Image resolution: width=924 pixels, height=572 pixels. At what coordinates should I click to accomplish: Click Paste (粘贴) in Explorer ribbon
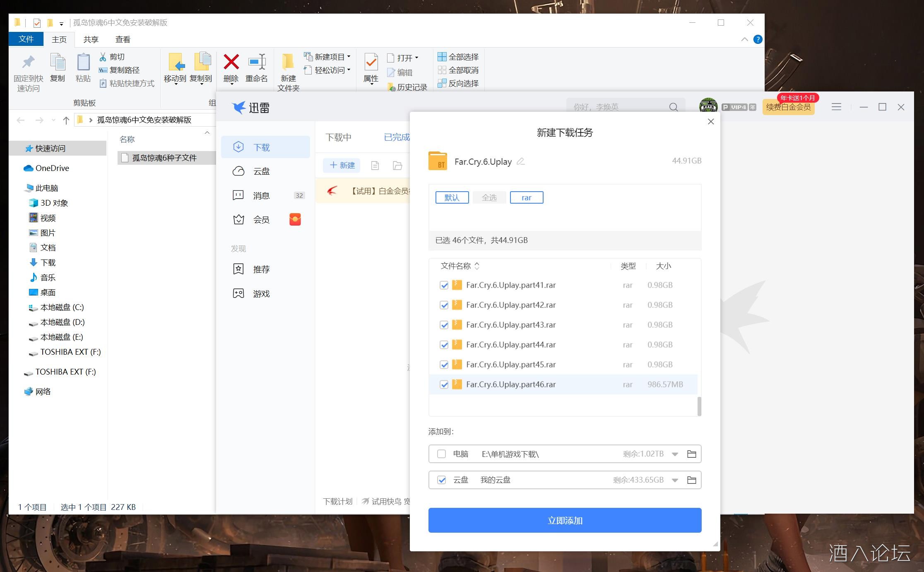point(83,68)
